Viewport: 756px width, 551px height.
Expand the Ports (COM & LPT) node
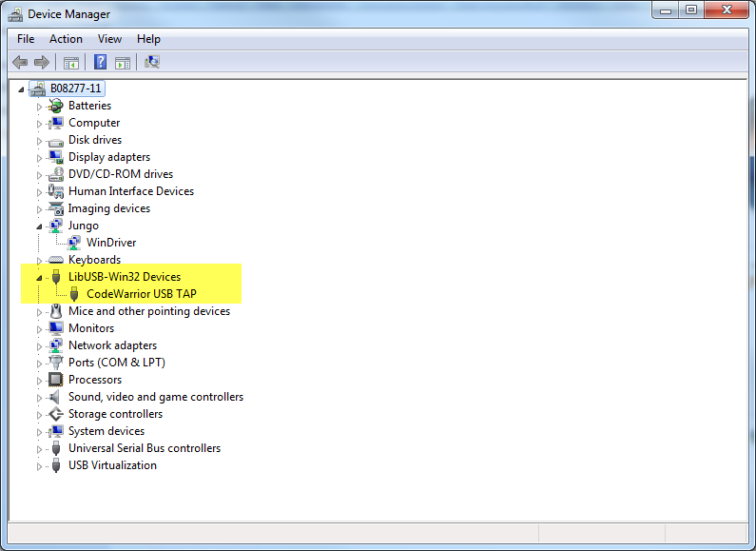click(39, 364)
